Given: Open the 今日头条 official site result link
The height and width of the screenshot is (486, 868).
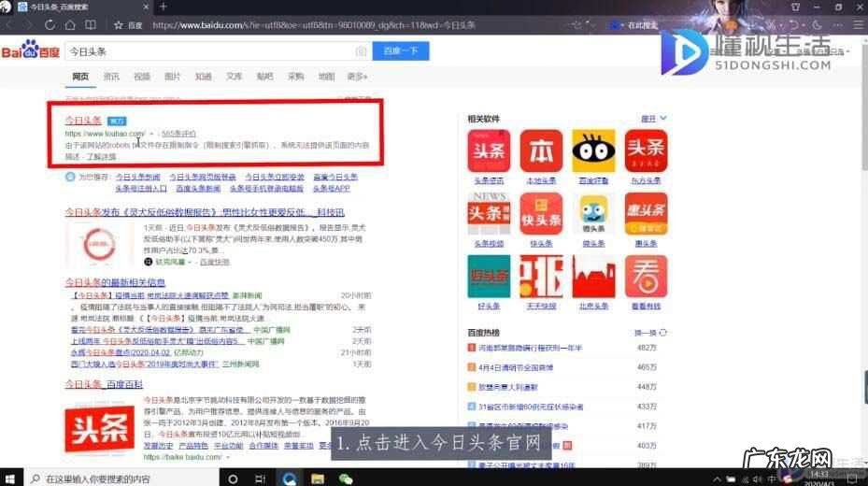Looking at the screenshot, I should 83,121.
